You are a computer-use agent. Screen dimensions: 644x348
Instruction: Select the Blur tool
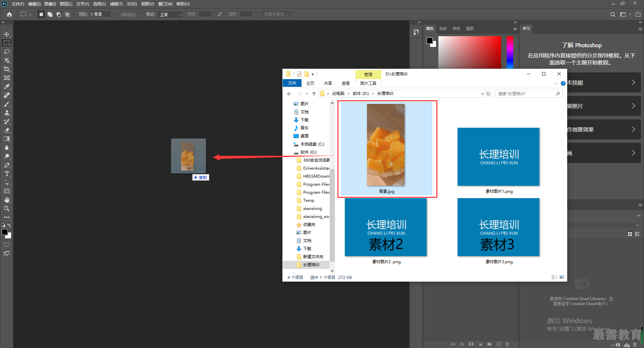7,148
